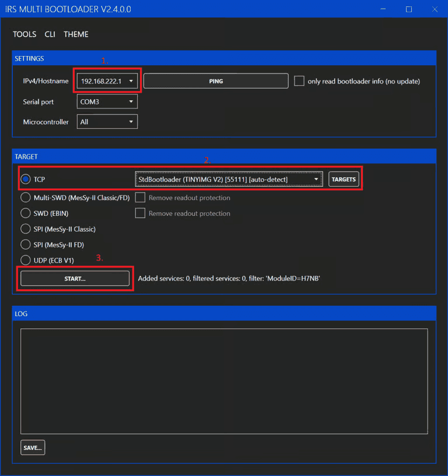Expand the Microcontroller dropdown

point(107,122)
